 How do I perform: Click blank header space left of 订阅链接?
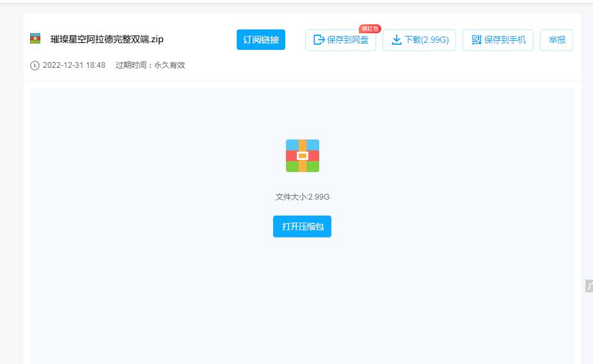click(x=200, y=40)
